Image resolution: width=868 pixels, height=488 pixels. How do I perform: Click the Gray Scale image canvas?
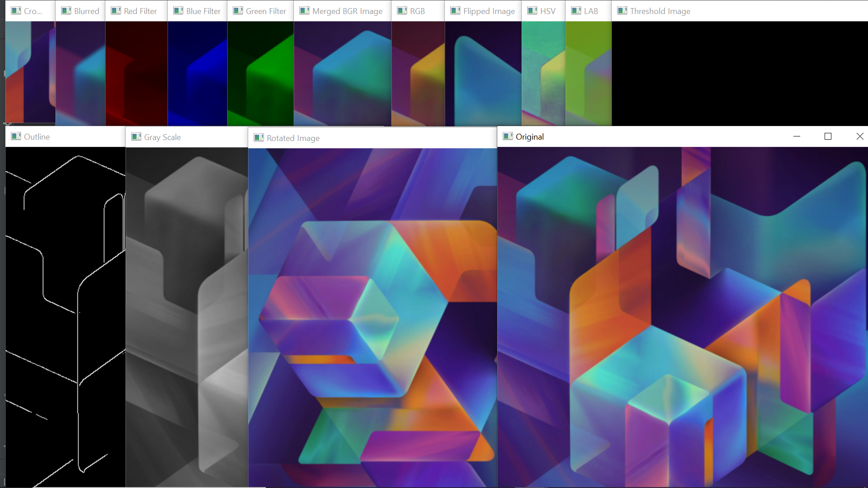(x=187, y=317)
